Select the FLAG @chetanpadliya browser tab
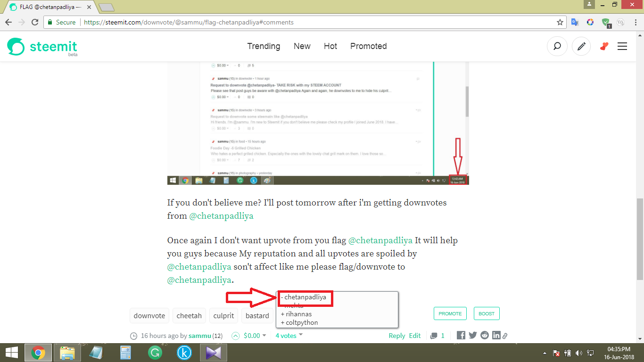The image size is (644, 362). click(x=50, y=7)
